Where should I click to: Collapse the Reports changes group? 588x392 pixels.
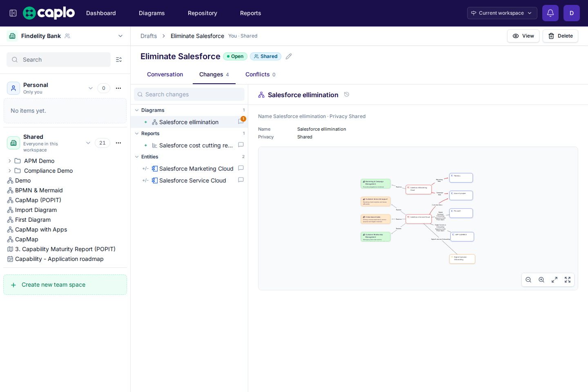[137, 134]
